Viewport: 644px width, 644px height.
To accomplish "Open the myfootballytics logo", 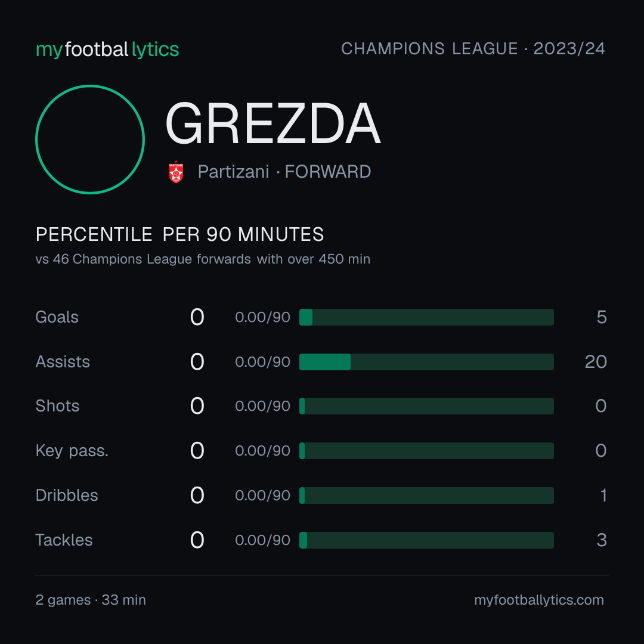I will (107, 49).
